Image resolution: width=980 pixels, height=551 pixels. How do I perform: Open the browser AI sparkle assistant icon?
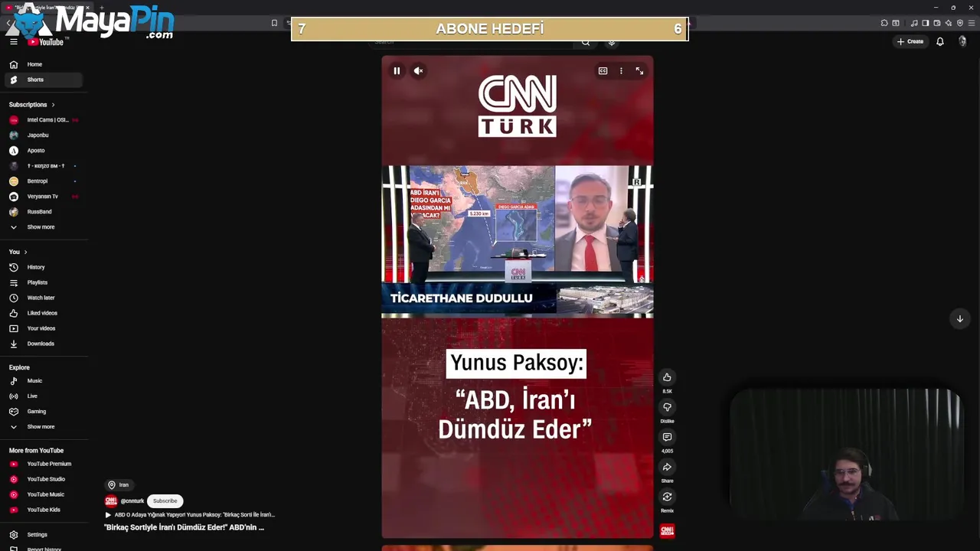[949, 23]
